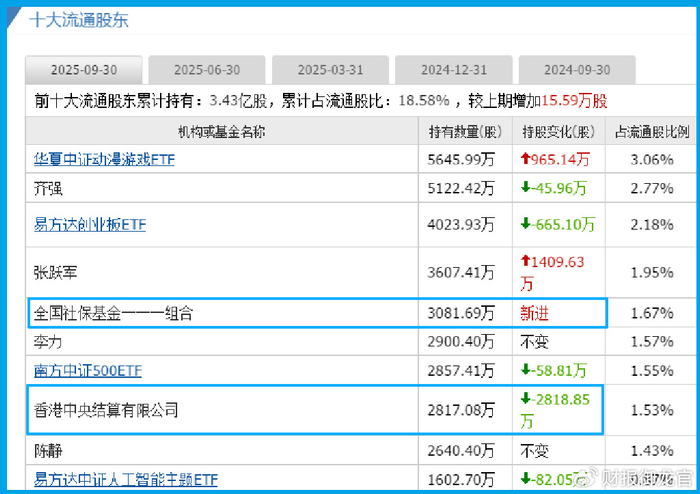Screen dimensions: 700x494
Task: Click the holding value 5645.99万
Action: pos(461,159)
